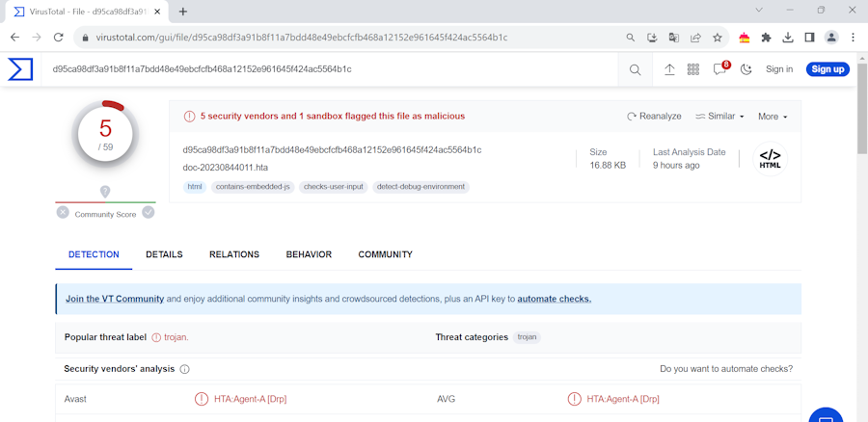The image size is (868, 422).
Task: Bookmark this page with star icon
Action: (718, 38)
